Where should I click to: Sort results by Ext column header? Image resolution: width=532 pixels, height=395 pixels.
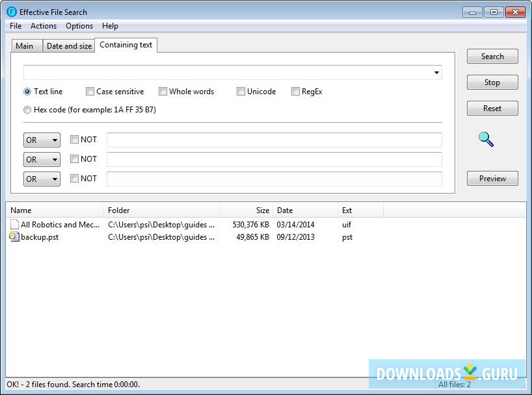(x=361, y=210)
